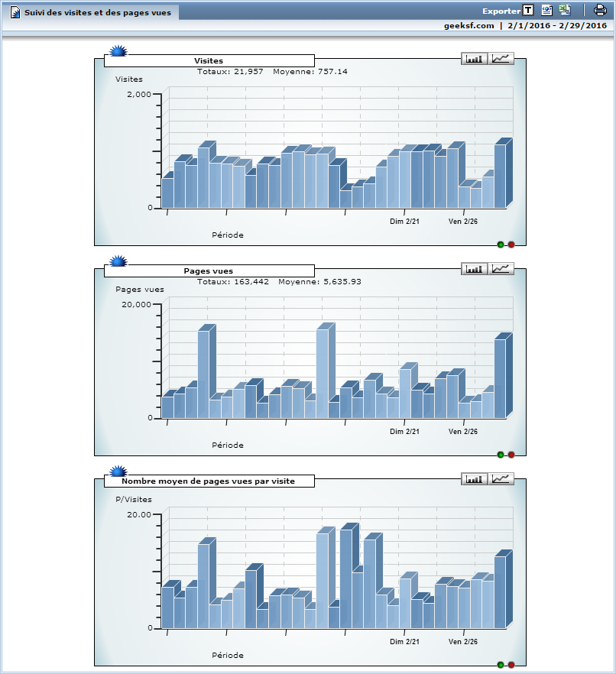This screenshot has height=674, width=616.
Task: Click the 2,000 axis value in Visites chart
Action: click(139, 94)
